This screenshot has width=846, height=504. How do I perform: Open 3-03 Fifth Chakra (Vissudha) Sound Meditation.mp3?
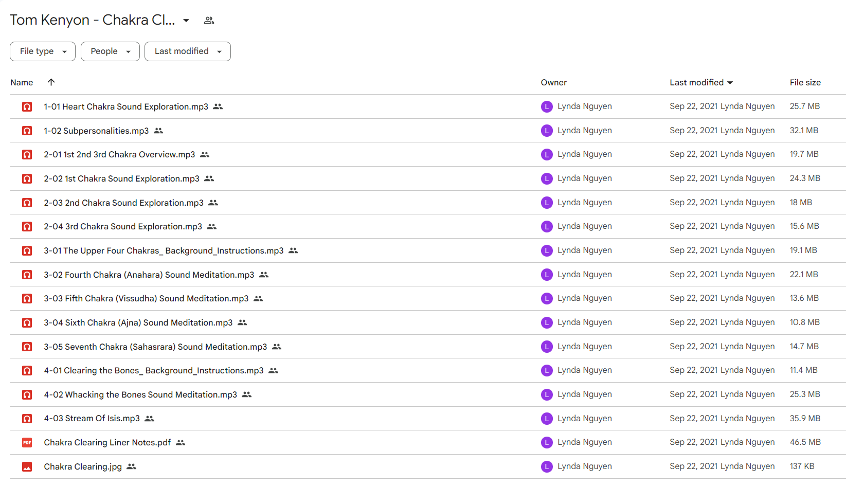pos(146,298)
